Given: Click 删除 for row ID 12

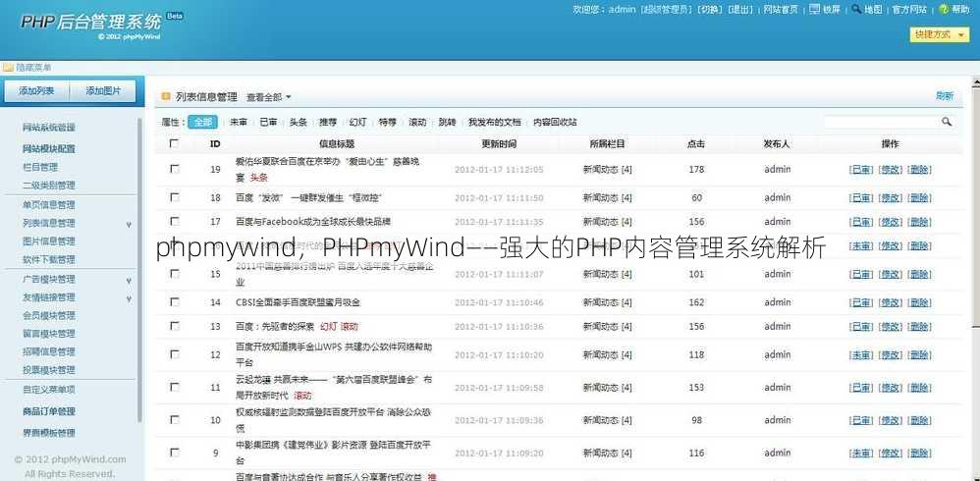Looking at the screenshot, I should coord(919,354).
